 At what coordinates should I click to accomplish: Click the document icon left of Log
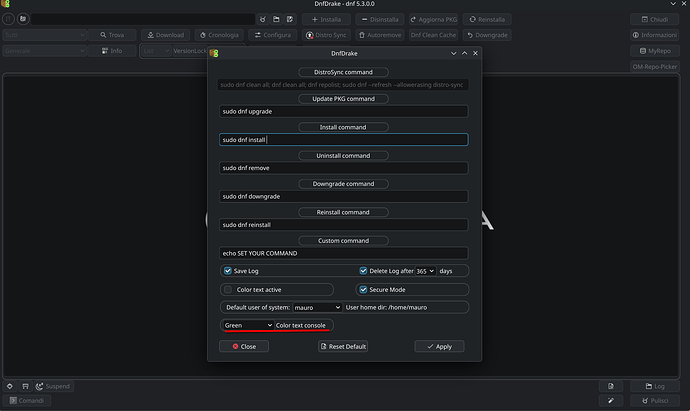(x=611, y=386)
